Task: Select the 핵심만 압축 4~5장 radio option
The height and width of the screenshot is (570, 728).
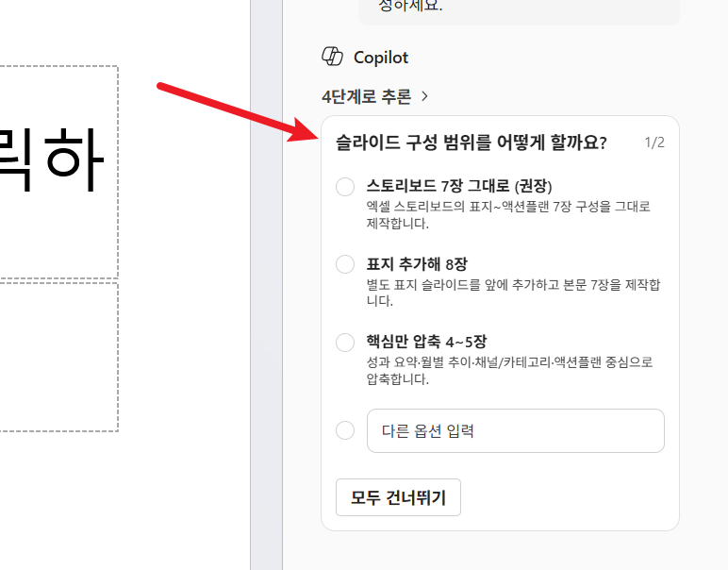Action: (x=345, y=343)
